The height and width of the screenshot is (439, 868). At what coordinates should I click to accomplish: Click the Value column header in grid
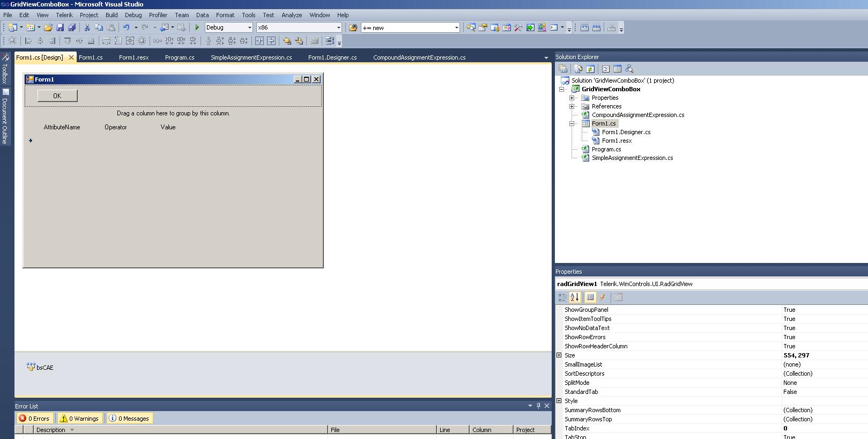(168, 127)
